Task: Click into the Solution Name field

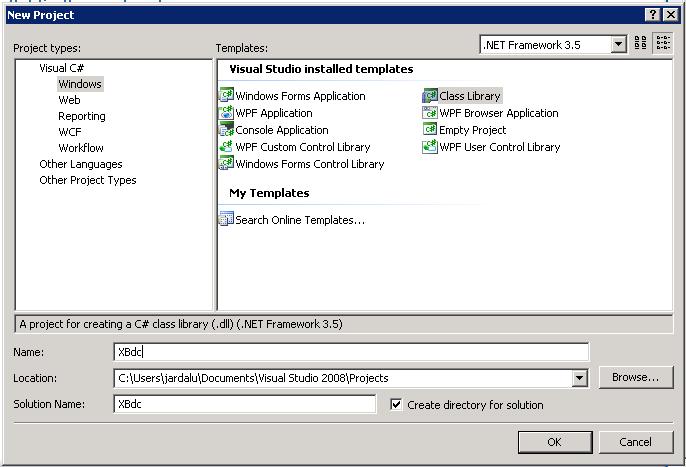Action: click(x=245, y=404)
